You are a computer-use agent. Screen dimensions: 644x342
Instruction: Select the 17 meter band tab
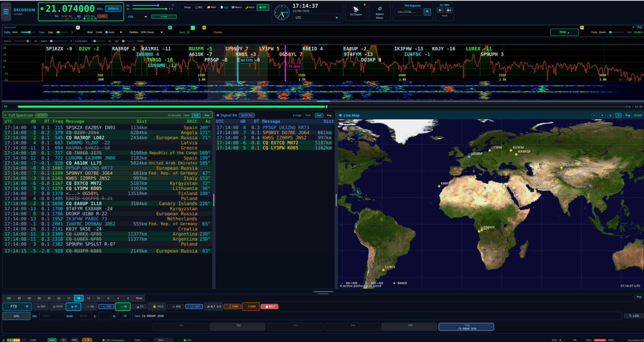[69, 298]
